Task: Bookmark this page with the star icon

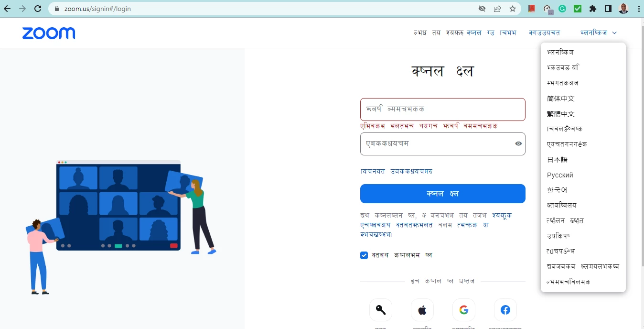Action: click(513, 9)
